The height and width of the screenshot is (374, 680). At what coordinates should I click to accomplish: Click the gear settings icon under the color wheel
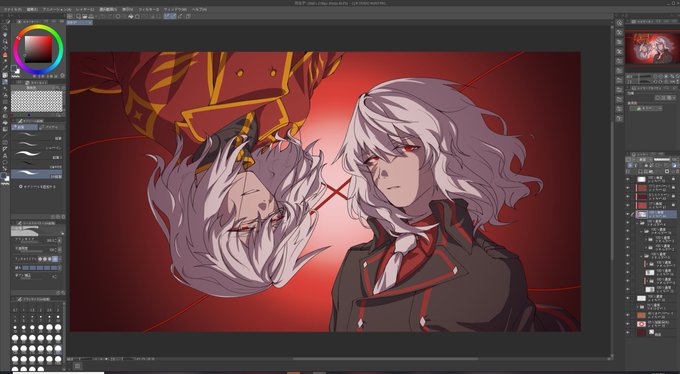coord(62,75)
